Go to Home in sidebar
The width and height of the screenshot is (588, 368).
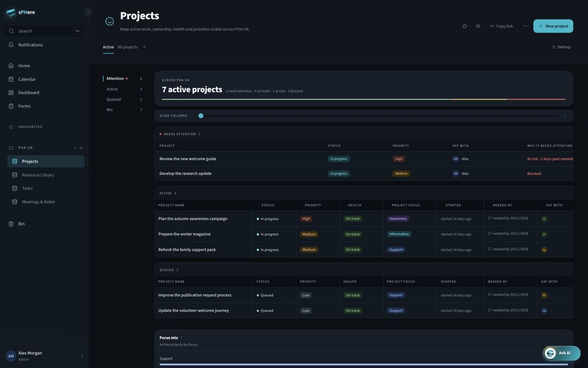point(44,66)
